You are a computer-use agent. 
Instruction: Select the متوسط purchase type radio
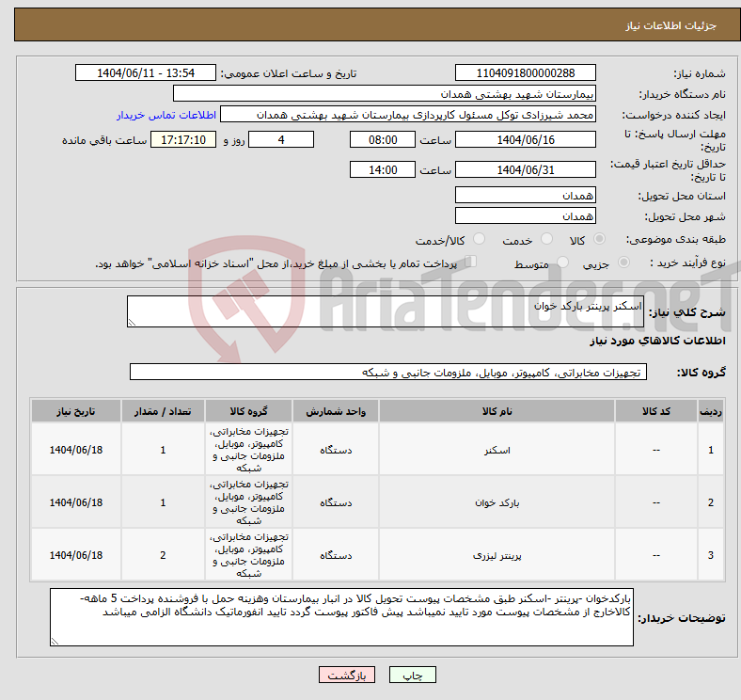562,262
